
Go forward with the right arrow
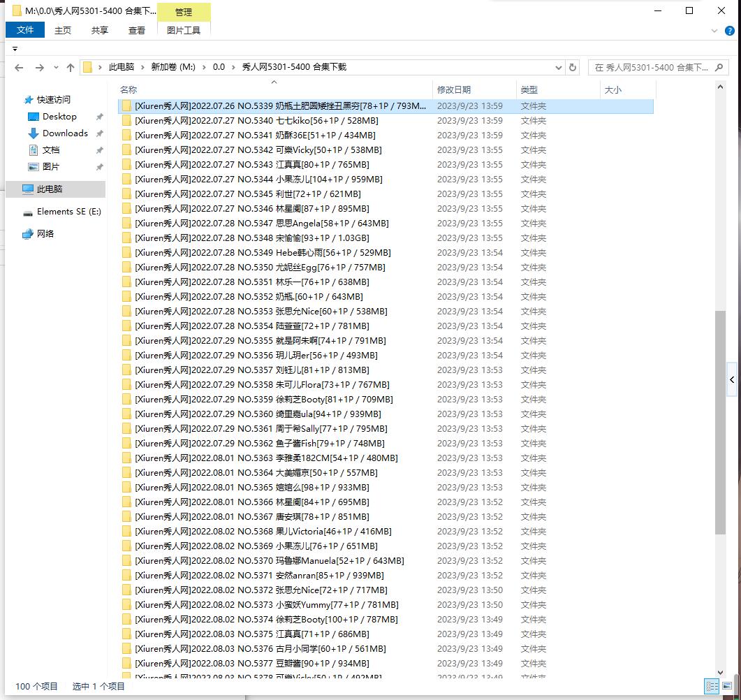40,68
